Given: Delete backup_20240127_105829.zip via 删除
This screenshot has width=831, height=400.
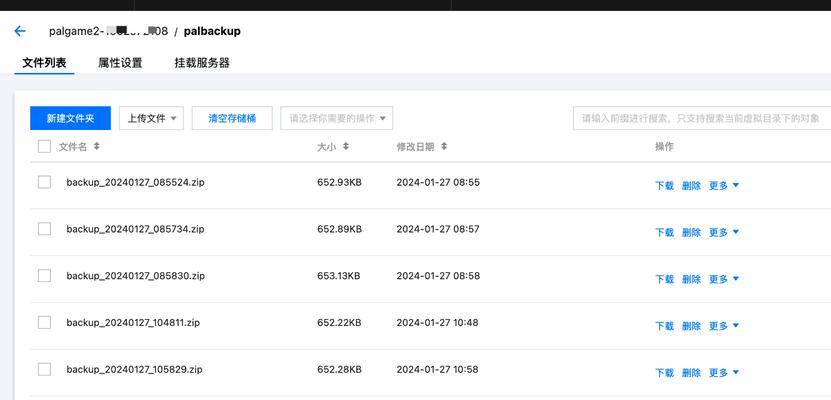Looking at the screenshot, I should tap(691, 372).
